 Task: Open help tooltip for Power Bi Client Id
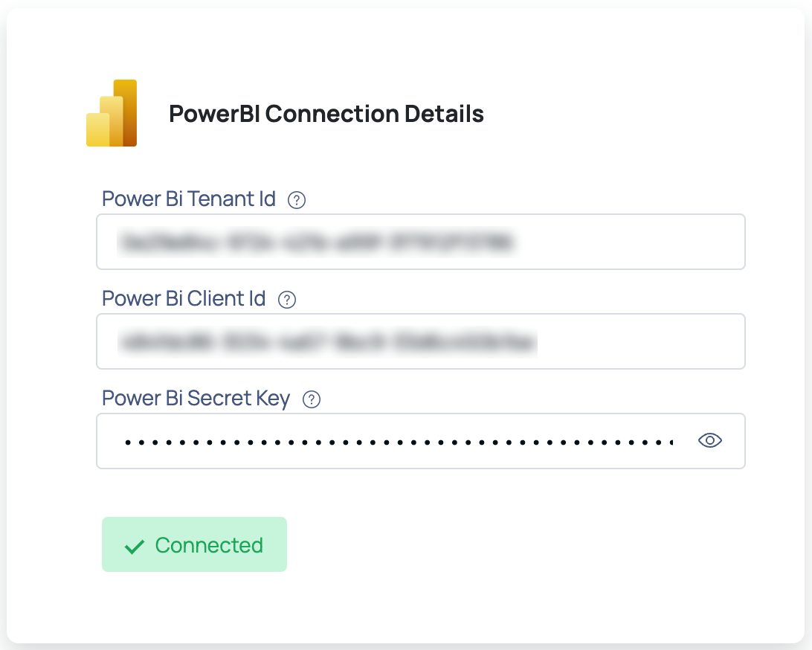tap(287, 300)
